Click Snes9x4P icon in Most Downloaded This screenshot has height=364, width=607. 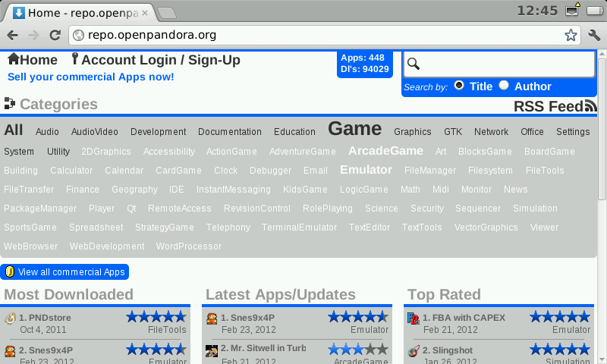point(10,351)
